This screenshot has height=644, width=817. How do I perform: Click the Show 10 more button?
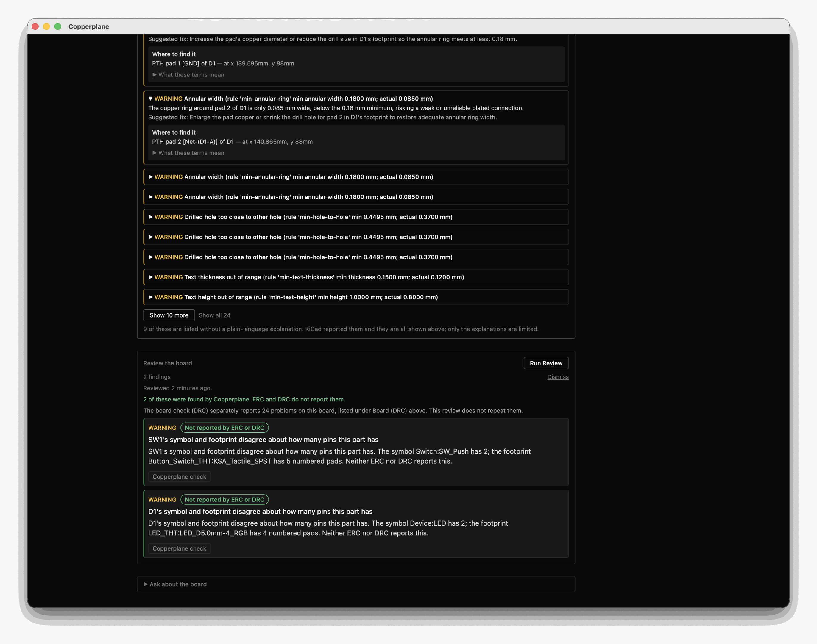169,315
